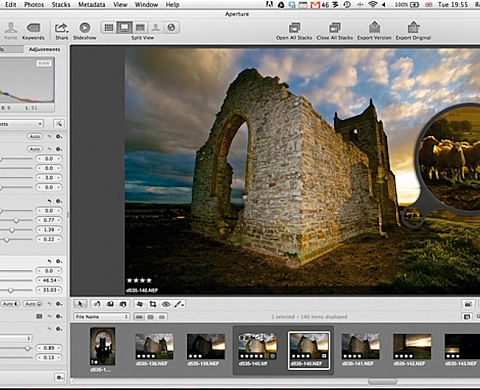Switch browser to filmstrip view

pyautogui.click(x=140, y=317)
